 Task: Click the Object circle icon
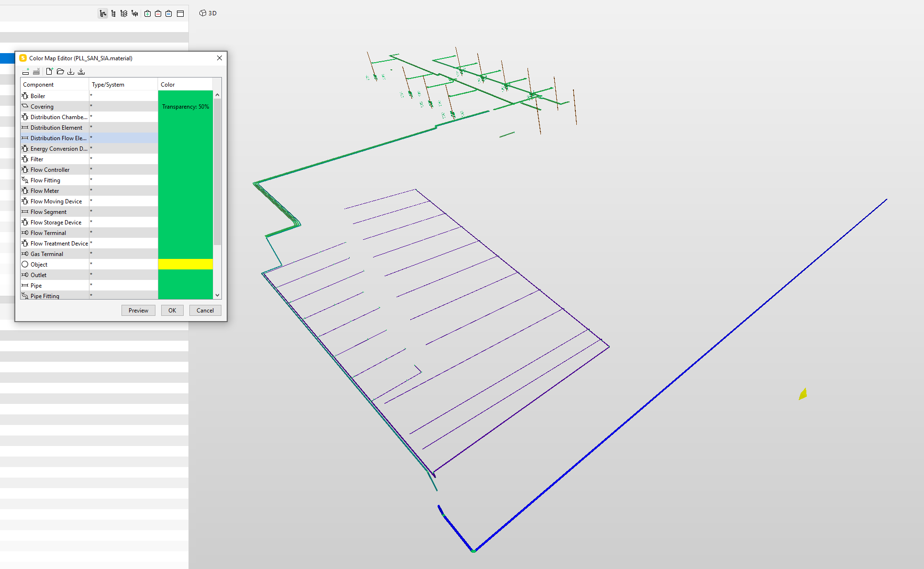(x=25, y=264)
